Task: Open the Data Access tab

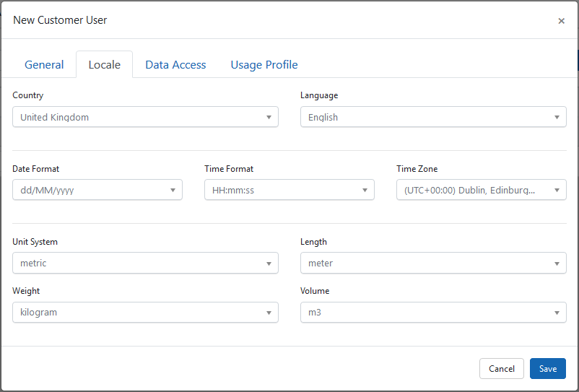Action: click(175, 64)
